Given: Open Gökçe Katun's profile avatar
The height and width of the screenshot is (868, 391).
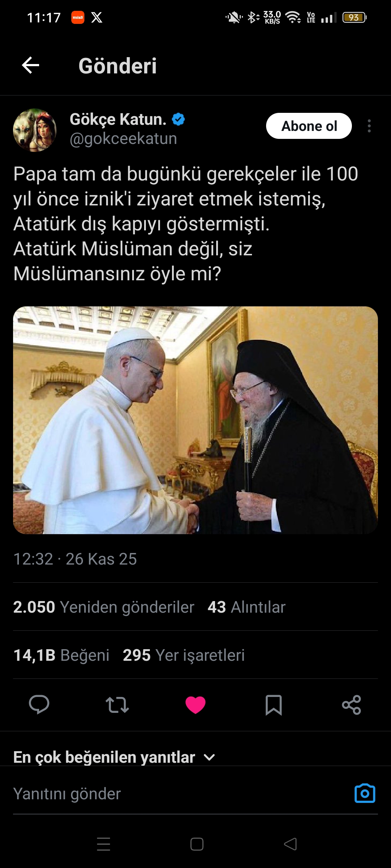Looking at the screenshot, I should pos(35,130).
